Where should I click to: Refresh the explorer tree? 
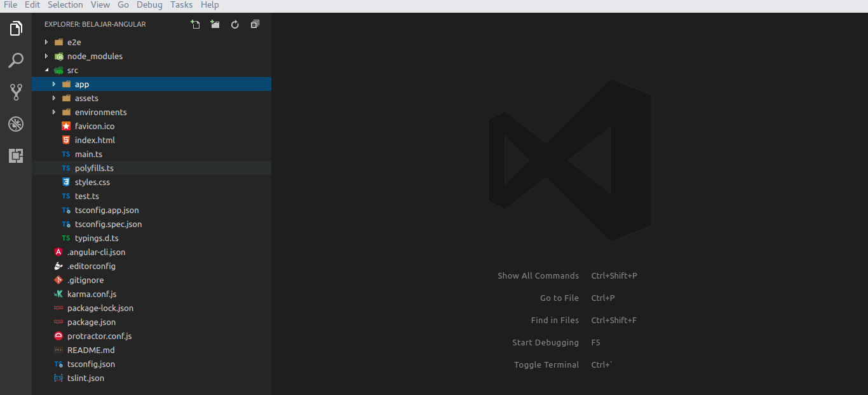tap(234, 24)
